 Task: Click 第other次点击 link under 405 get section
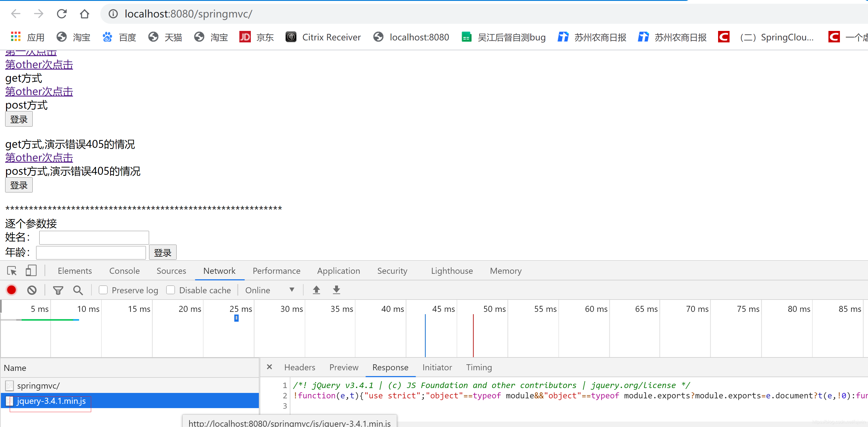[x=39, y=157]
